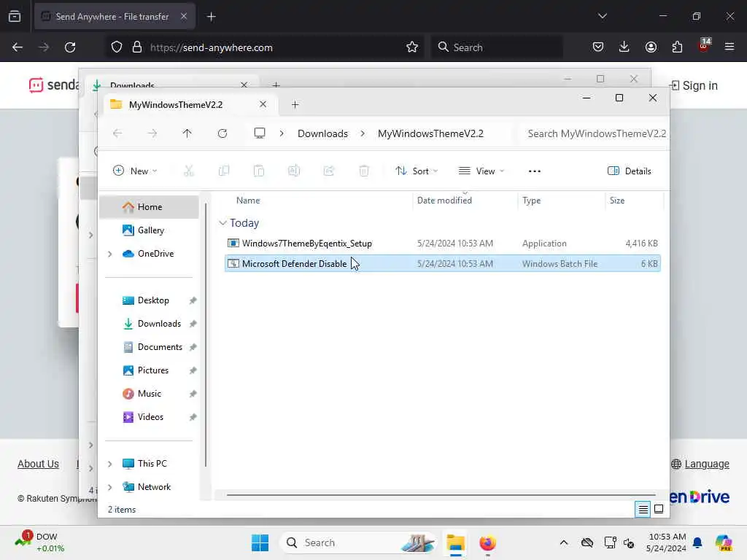Show hidden tray icons chevron
The width and height of the screenshot is (747, 560).
click(564, 542)
